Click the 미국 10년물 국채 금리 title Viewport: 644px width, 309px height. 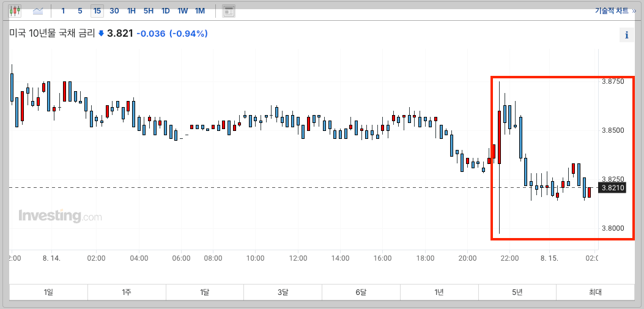click(x=52, y=33)
